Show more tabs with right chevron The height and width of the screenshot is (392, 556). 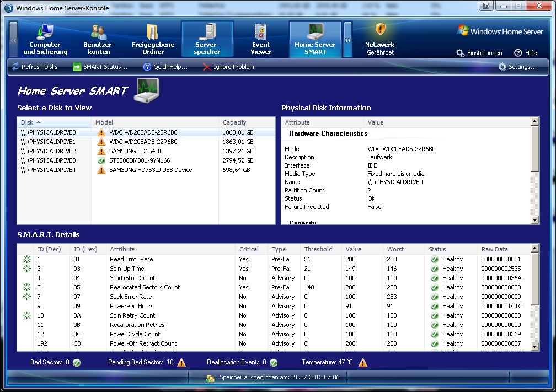[x=348, y=40]
